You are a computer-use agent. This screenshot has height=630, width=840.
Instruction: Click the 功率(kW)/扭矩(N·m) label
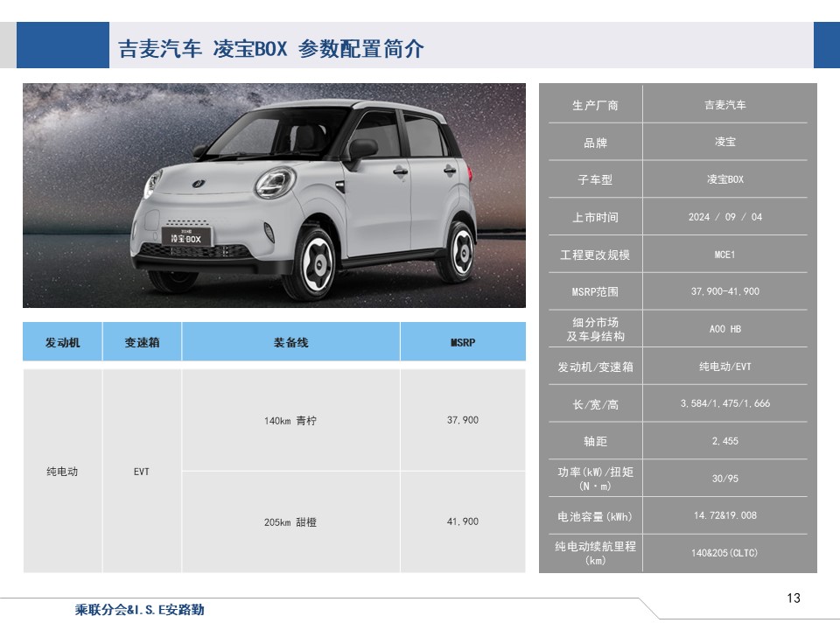595,479
